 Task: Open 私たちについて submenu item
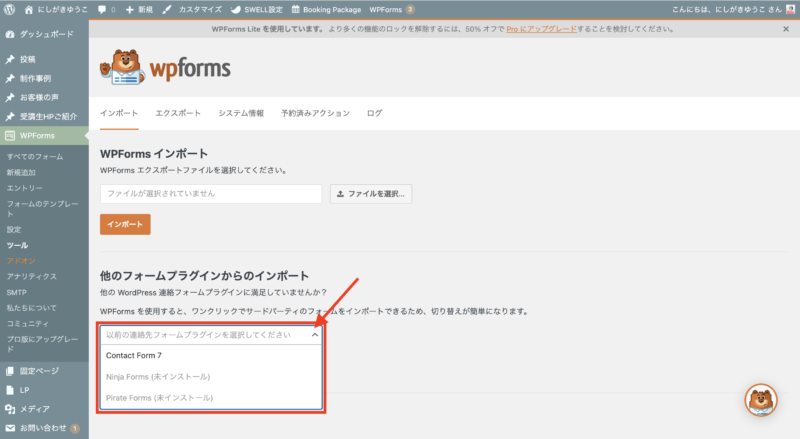point(32,308)
